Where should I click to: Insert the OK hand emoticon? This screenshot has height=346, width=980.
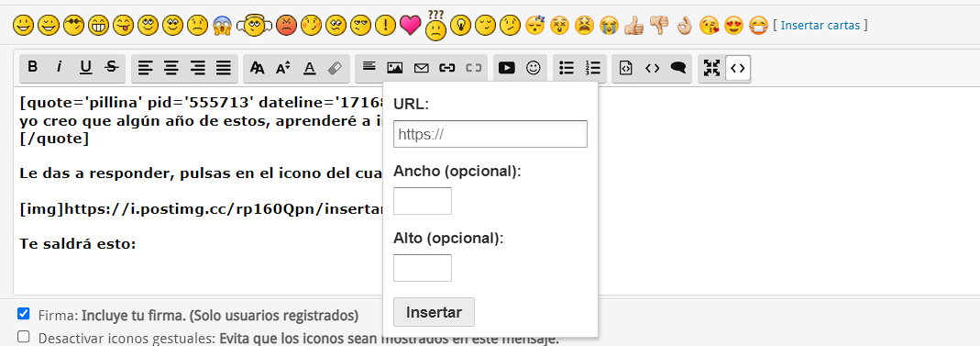(x=685, y=26)
